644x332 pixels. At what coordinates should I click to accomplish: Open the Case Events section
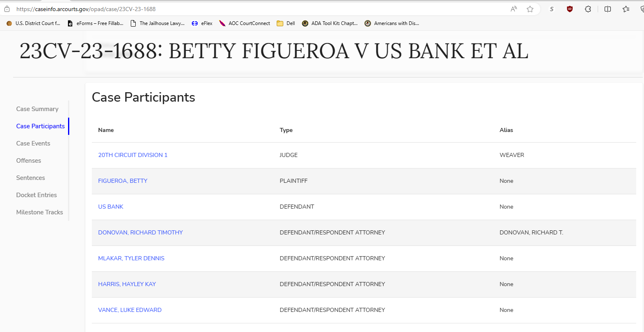pos(33,143)
